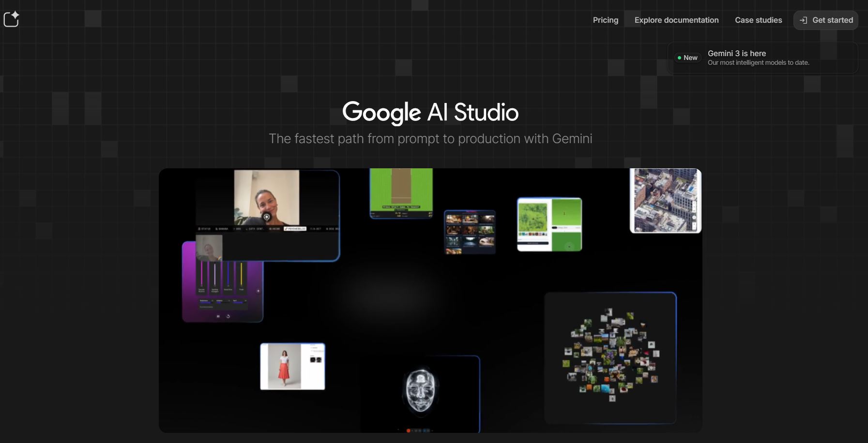
Task: Go to Case studies
Action: [x=758, y=20]
